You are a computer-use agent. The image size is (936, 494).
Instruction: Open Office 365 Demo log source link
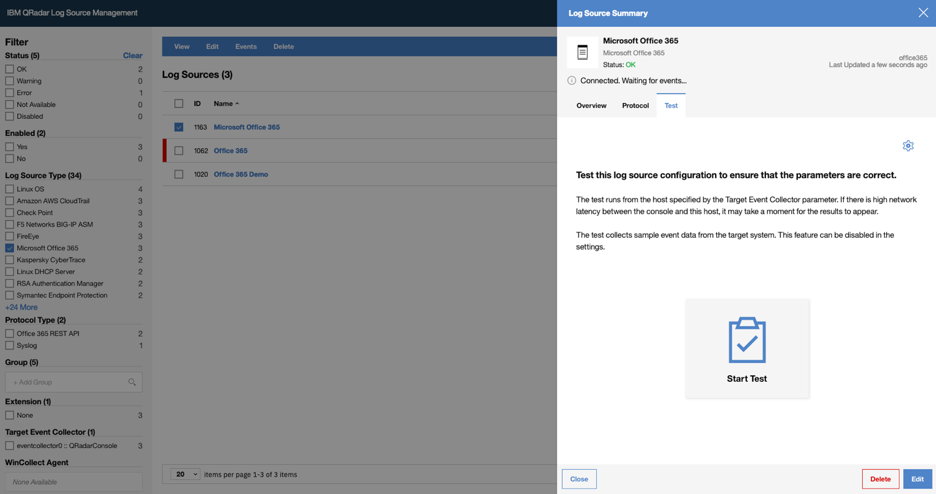coord(241,174)
